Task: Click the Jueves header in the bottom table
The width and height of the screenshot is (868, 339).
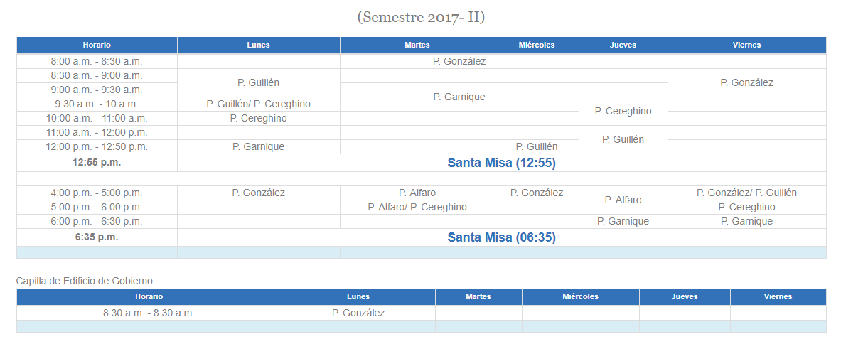Action: pyautogui.click(x=685, y=296)
